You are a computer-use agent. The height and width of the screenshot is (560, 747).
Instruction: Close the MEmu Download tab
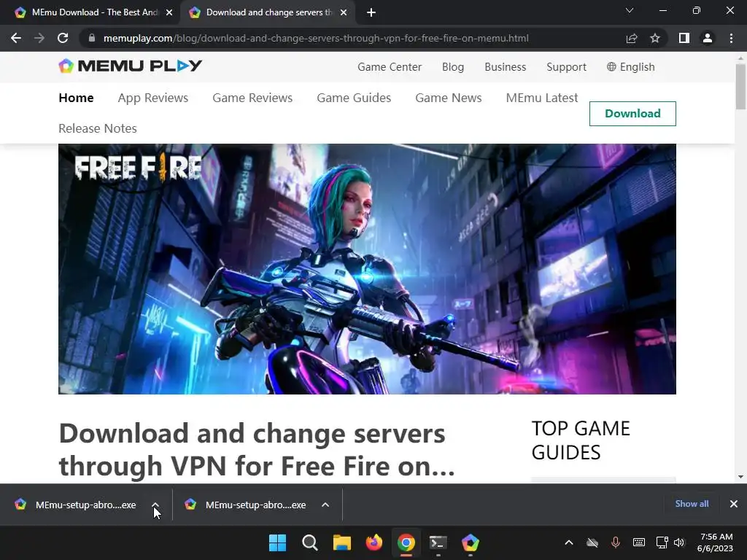click(x=169, y=13)
